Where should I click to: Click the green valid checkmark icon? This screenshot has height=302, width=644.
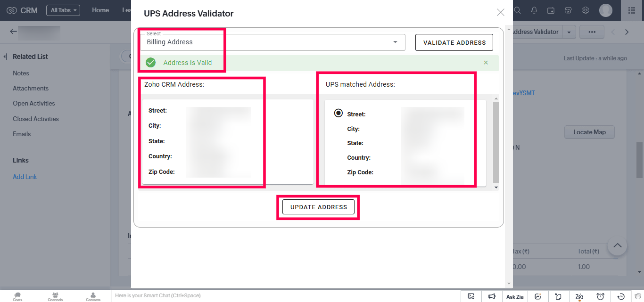[x=150, y=63]
